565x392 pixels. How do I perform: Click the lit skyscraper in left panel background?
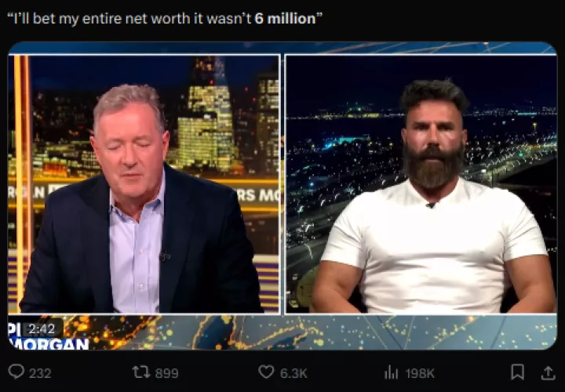pyautogui.click(x=206, y=119)
